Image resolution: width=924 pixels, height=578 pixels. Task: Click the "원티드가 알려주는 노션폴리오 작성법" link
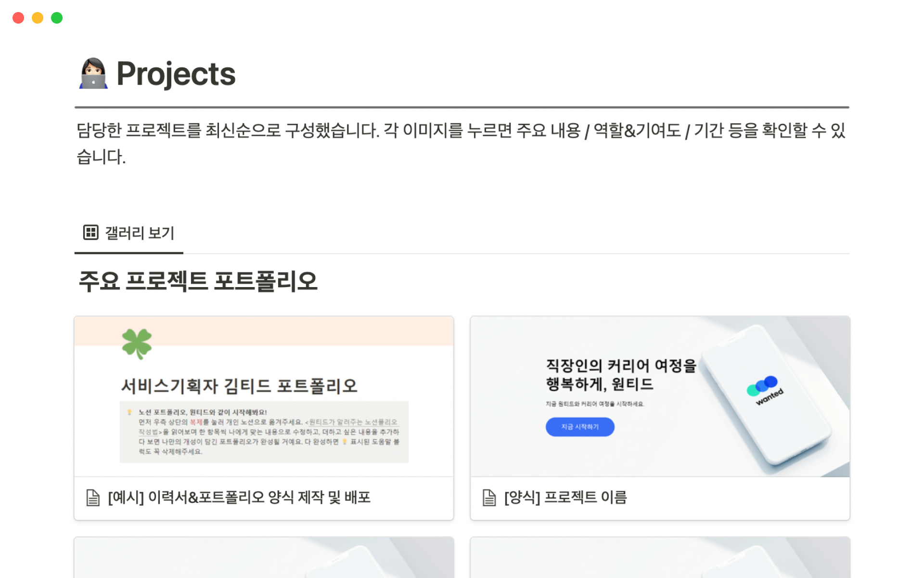(353, 422)
